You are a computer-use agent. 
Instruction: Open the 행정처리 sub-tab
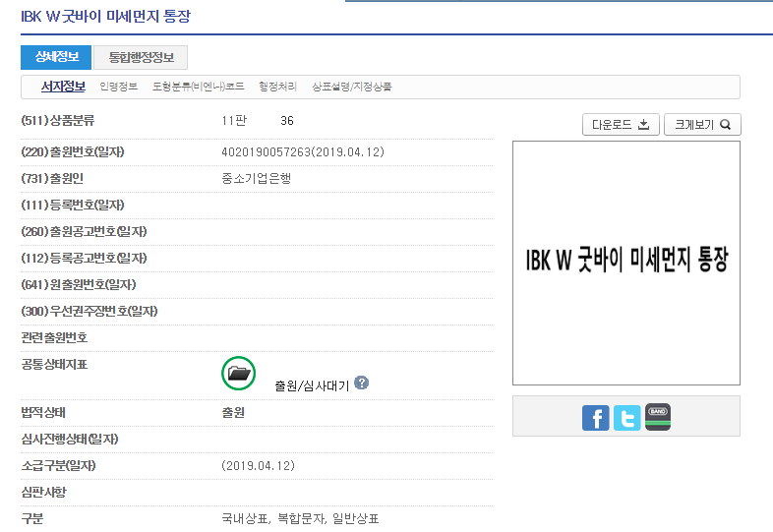[278, 87]
